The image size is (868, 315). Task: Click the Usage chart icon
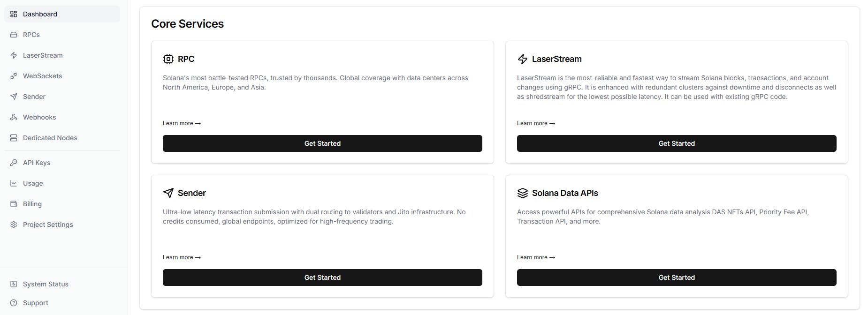click(x=14, y=183)
